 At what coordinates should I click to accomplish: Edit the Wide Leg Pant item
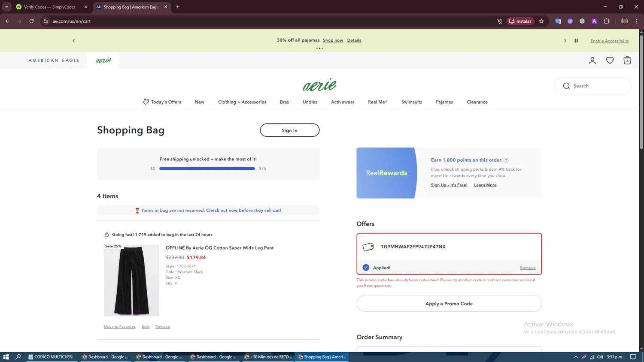click(146, 327)
